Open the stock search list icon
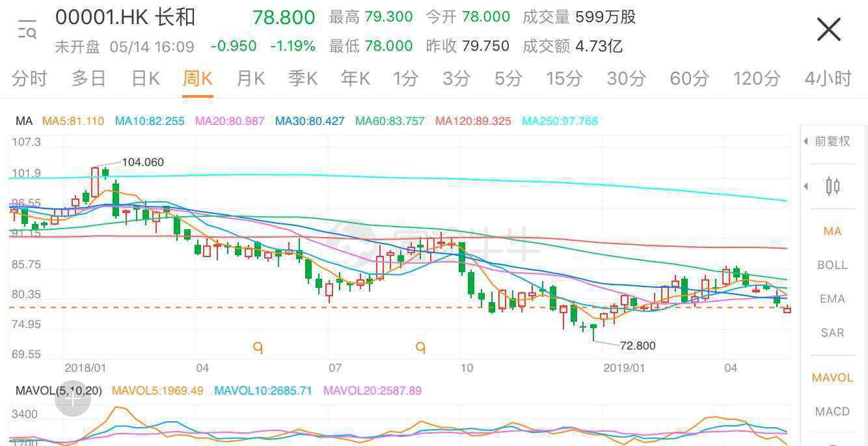 27,30
